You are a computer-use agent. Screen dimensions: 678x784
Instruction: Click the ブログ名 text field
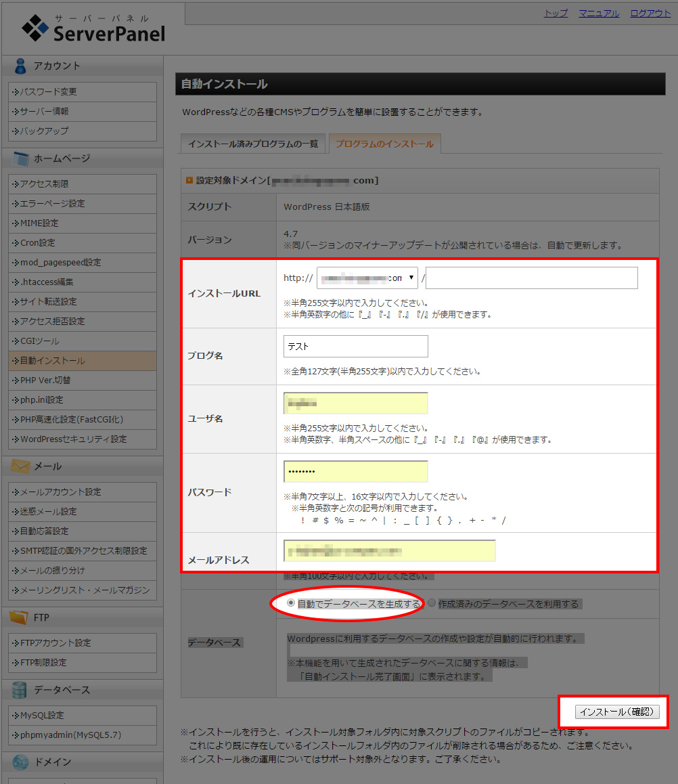point(355,346)
